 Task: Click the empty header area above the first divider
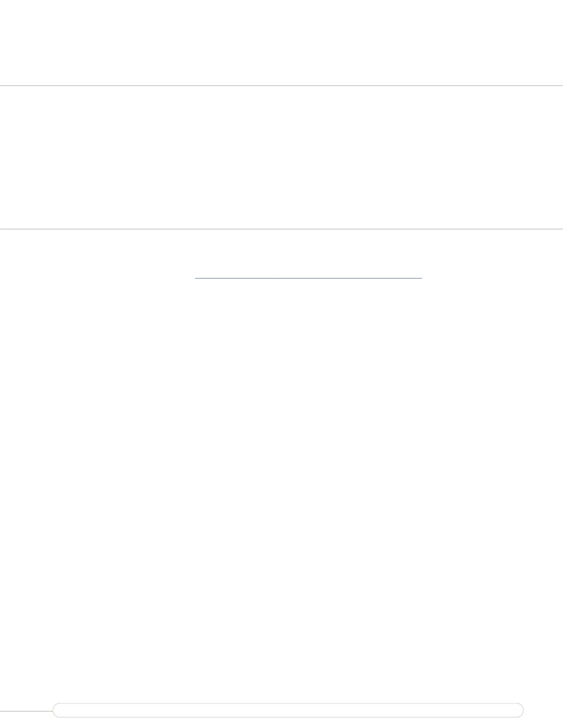pos(281,42)
